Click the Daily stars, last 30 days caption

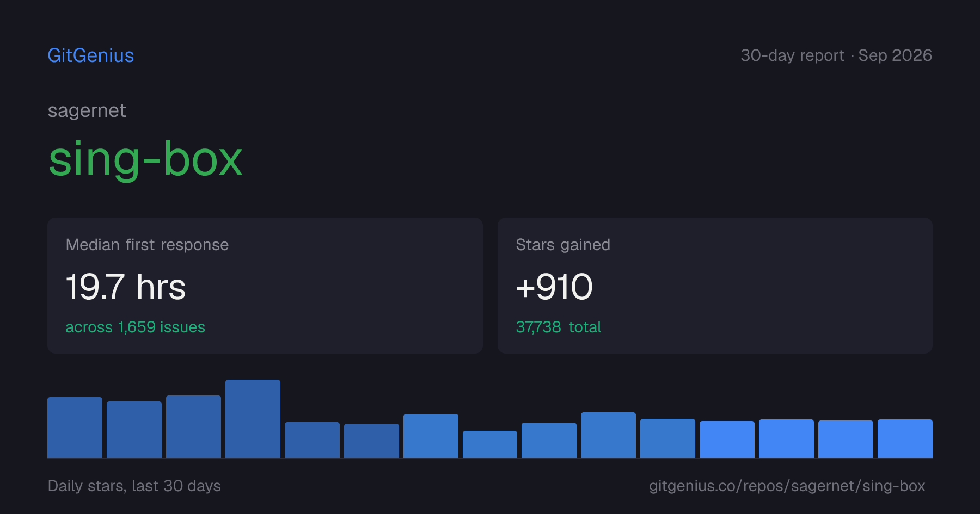(x=134, y=486)
